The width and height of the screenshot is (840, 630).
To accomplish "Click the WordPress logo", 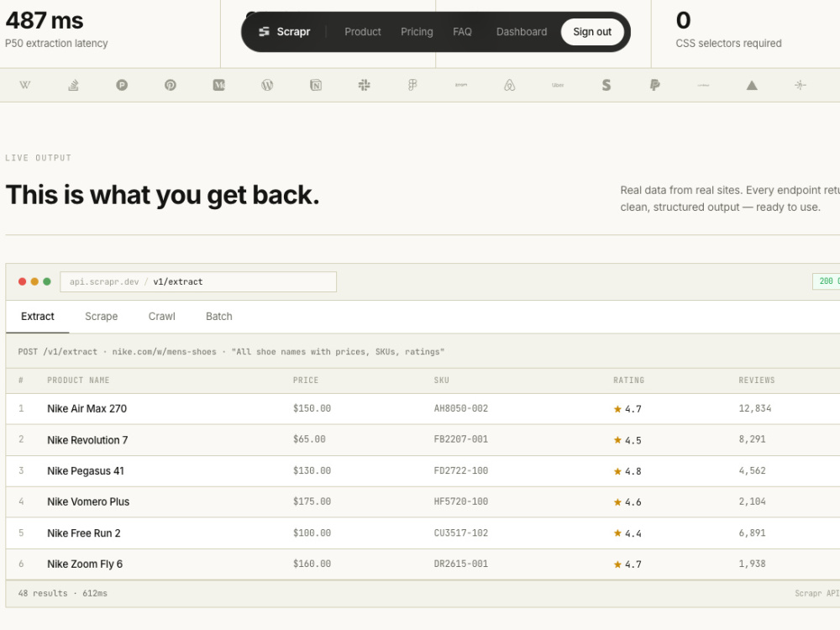I will [x=267, y=85].
